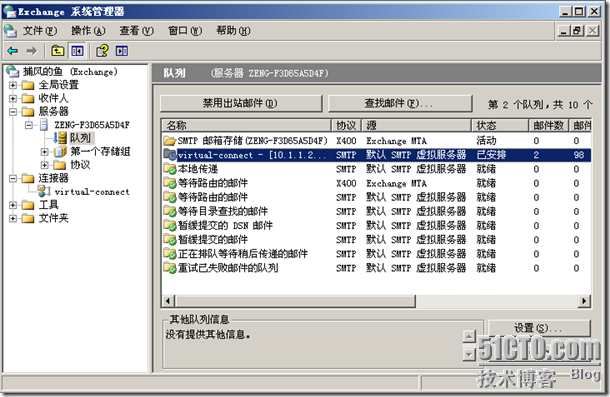Click the 第一个存储组 storage group icon
This screenshot has height=397, width=610.
pyautogui.click(x=60, y=151)
